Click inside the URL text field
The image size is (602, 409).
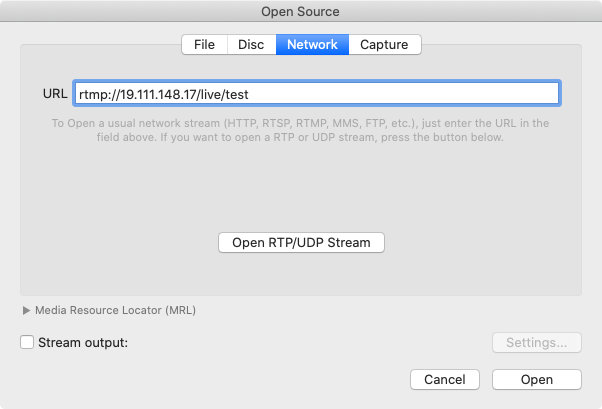(x=400, y=94)
